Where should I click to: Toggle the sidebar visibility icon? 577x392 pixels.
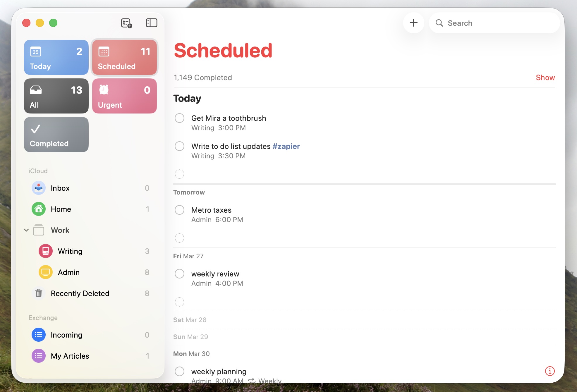[x=152, y=23]
